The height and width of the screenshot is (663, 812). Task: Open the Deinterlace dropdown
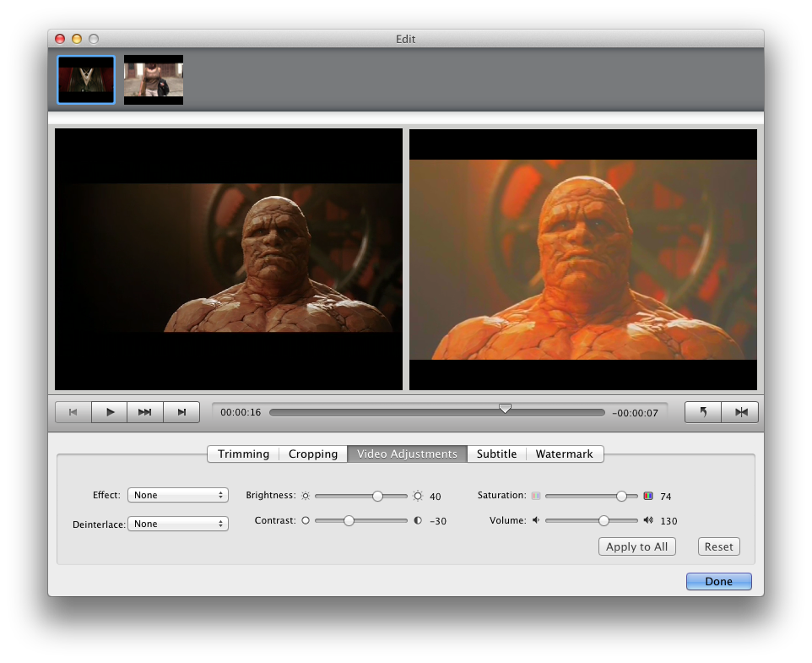tap(178, 524)
